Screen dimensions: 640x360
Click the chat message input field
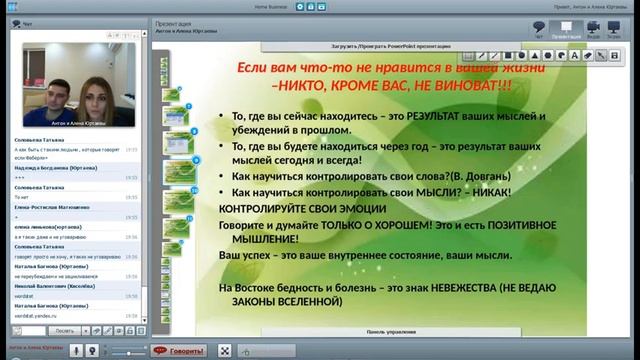pyautogui.click(x=33, y=331)
